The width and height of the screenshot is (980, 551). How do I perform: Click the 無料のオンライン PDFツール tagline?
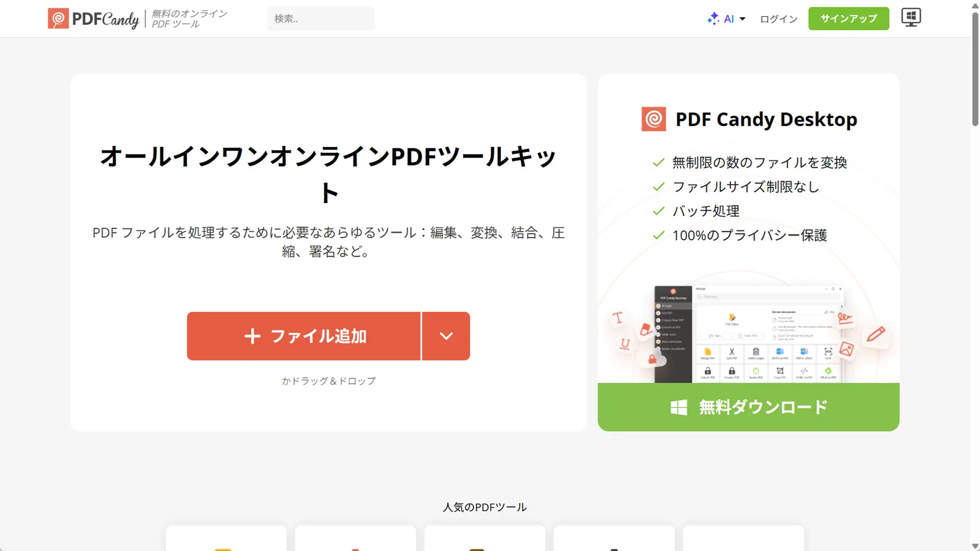coord(190,19)
